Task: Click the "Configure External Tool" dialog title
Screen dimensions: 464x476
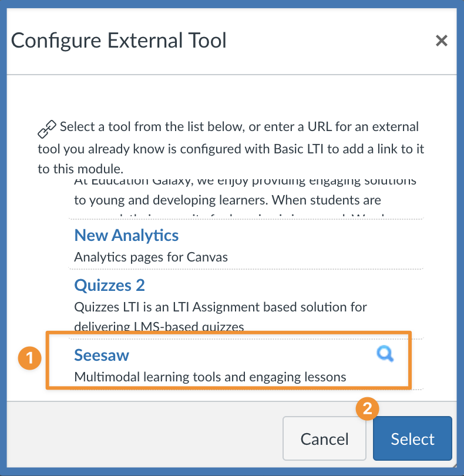Action: [x=119, y=41]
